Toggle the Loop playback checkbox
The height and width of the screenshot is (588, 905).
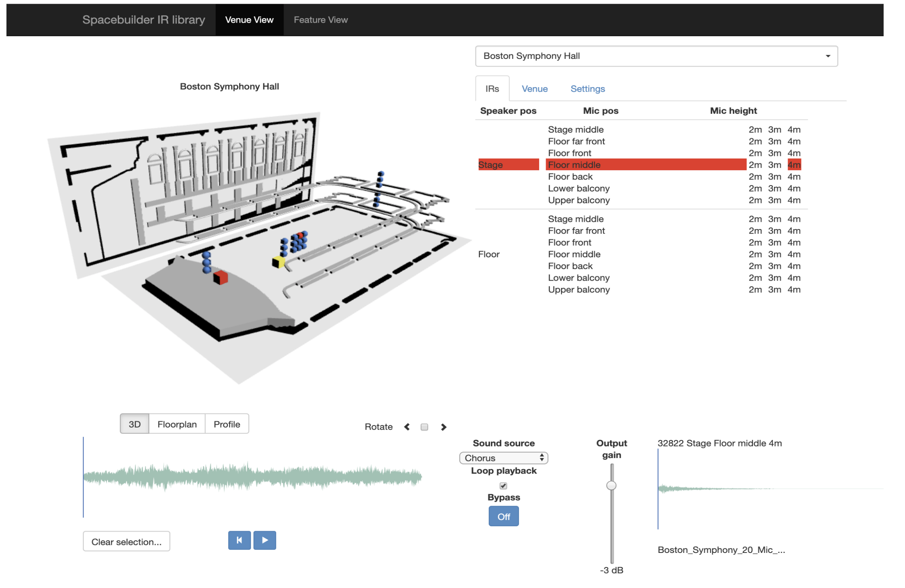tap(503, 486)
